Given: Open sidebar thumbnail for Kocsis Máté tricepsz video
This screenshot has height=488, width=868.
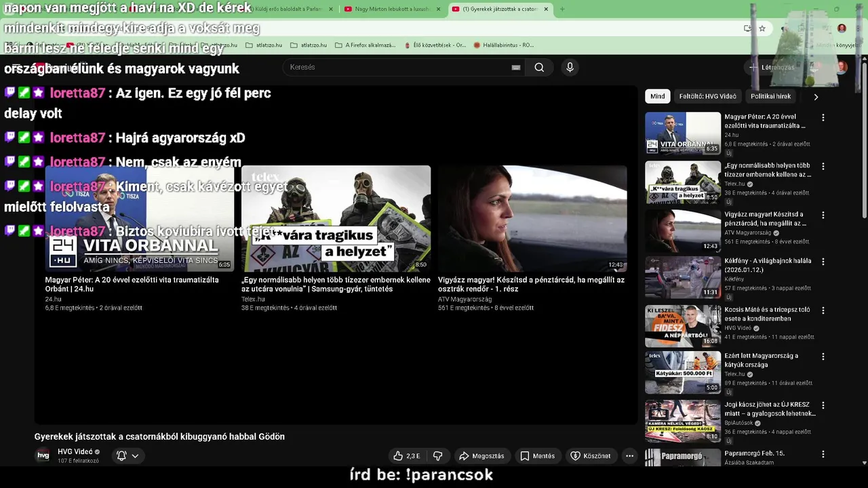Looking at the screenshot, I should click(683, 326).
